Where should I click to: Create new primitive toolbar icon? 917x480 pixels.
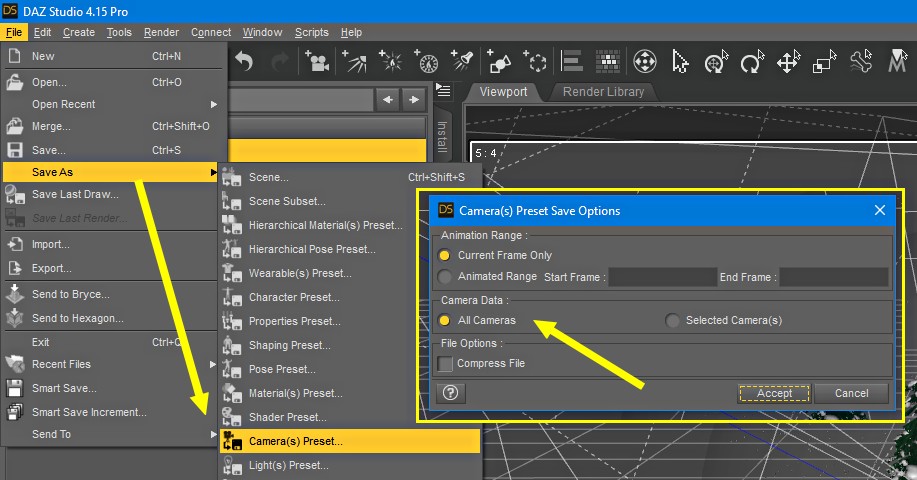(x=499, y=61)
